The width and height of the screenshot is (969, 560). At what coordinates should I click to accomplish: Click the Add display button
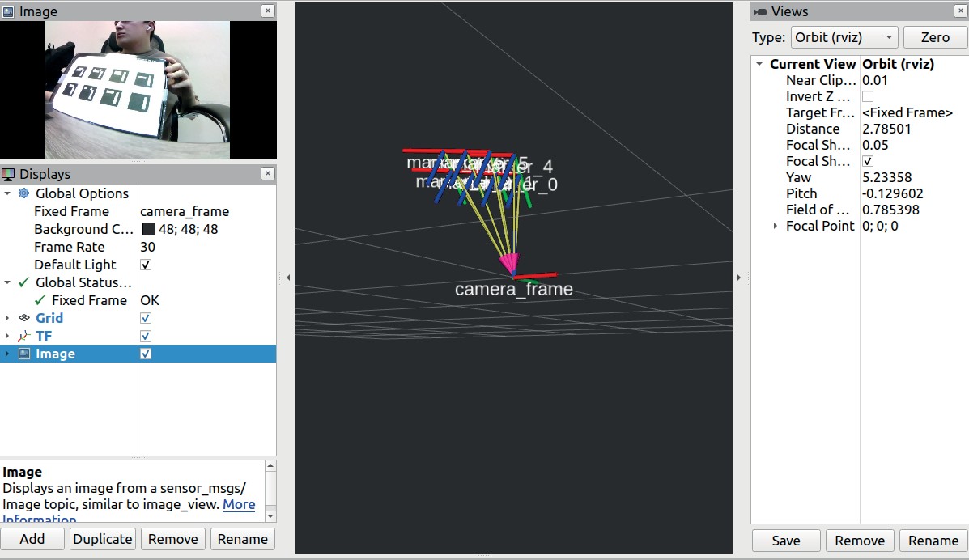pyautogui.click(x=32, y=539)
